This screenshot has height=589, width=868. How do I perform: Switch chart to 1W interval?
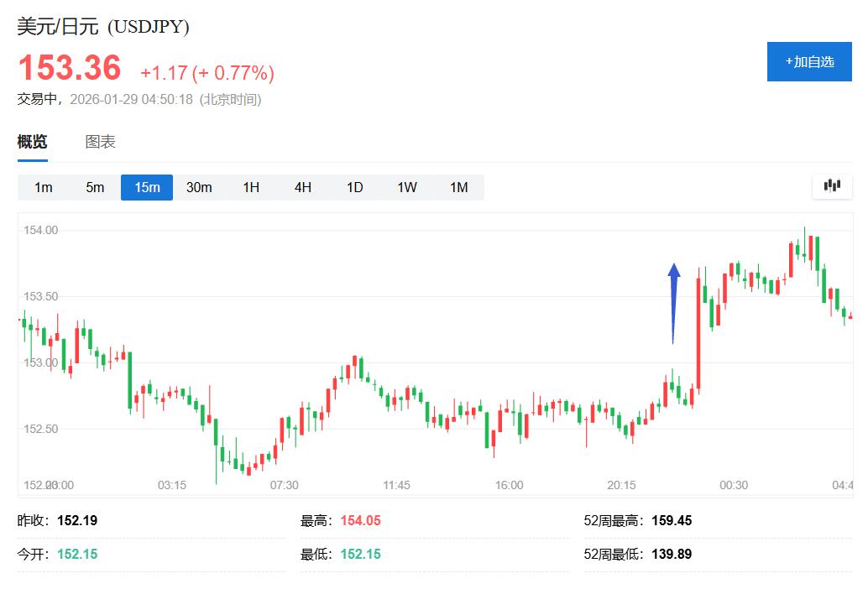click(407, 187)
